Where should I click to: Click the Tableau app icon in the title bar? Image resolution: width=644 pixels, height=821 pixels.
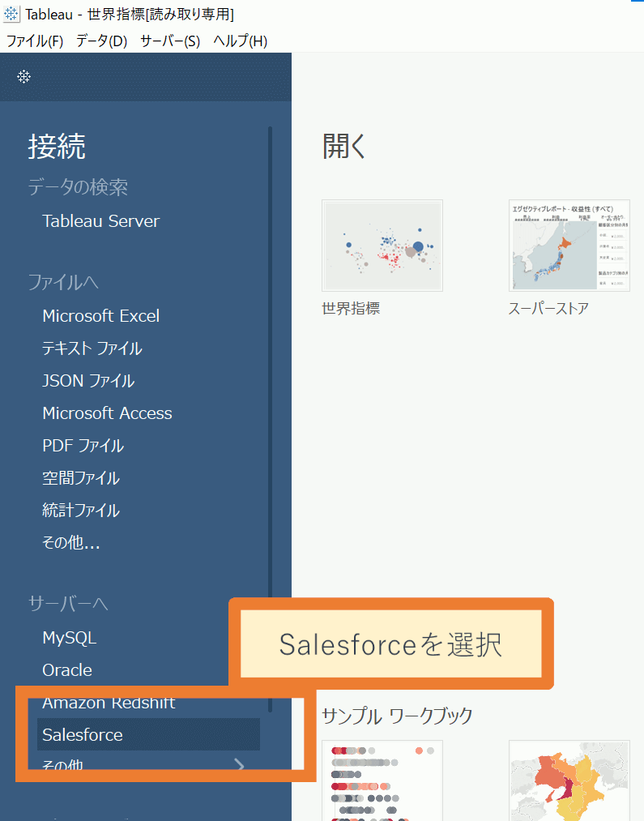click(11, 14)
